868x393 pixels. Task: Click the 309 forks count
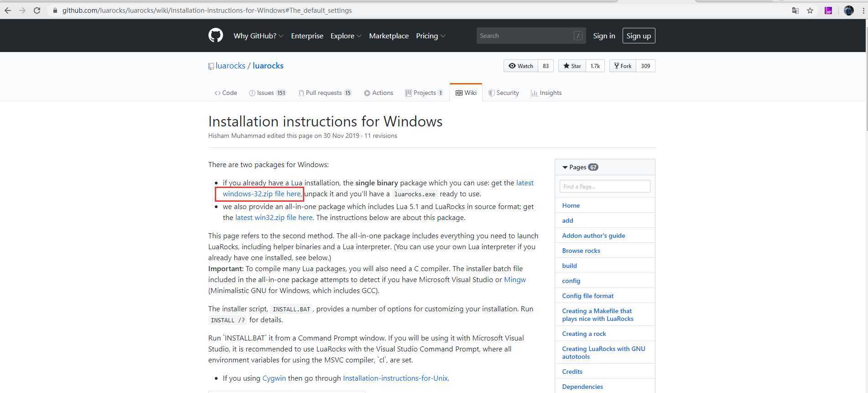pos(645,66)
